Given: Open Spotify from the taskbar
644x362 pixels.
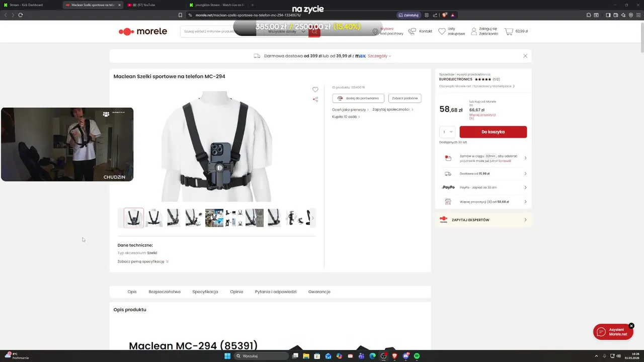Looking at the screenshot, I should [x=417, y=356].
